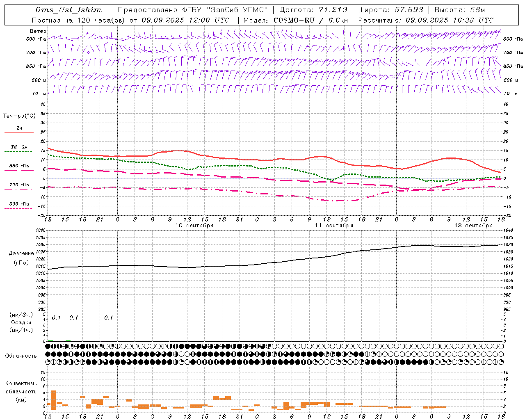Click the "Широта: 57.693" latitude value
525x420 pixels.
[x=390, y=10]
